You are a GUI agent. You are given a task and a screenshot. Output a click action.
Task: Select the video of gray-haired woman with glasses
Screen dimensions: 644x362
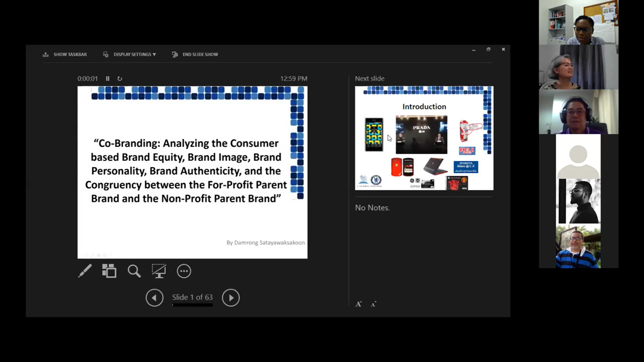coord(578,67)
